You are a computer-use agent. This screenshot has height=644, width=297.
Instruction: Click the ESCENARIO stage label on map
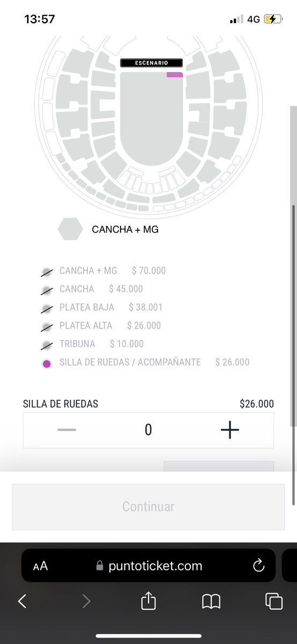(x=152, y=63)
